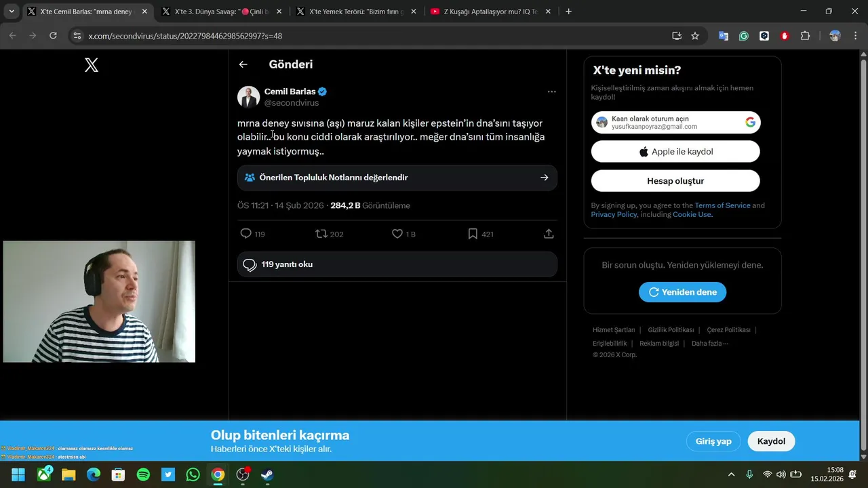Switch to the Cemil Barlas mRNA tab
The height and width of the screenshot is (488, 868).
[87, 12]
